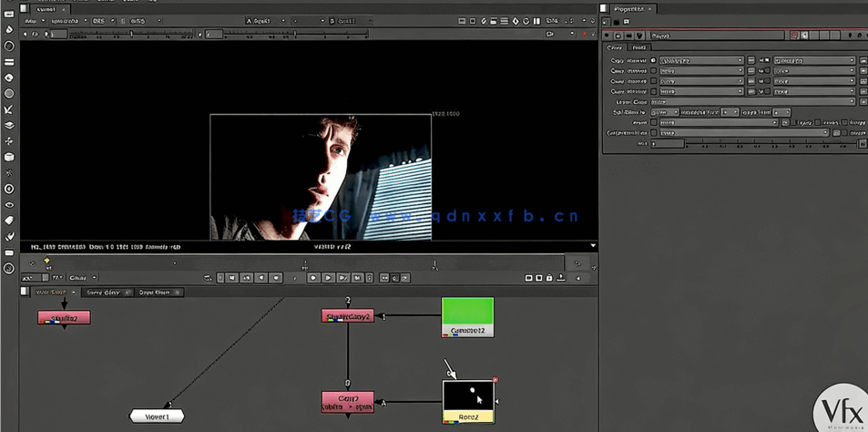This screenshot has height=432, width=868.
Task: Open the Merge nodes toolbar menu
Action: pos(9,125)
